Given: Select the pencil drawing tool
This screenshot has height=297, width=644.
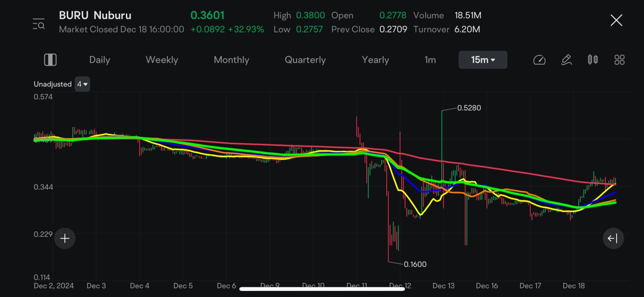Looking at the screenshot, I should 566,60.
